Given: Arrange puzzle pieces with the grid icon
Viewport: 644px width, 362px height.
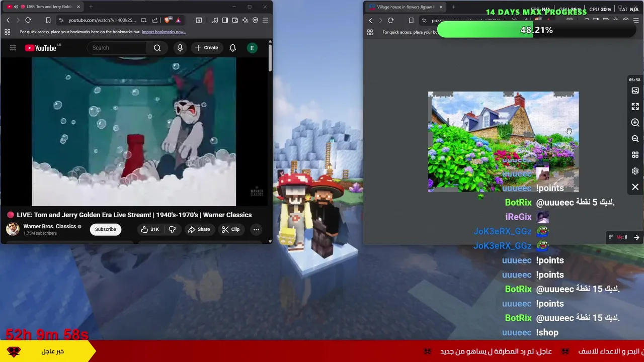Looking at the screenshot, I should [x=635, y=155].
